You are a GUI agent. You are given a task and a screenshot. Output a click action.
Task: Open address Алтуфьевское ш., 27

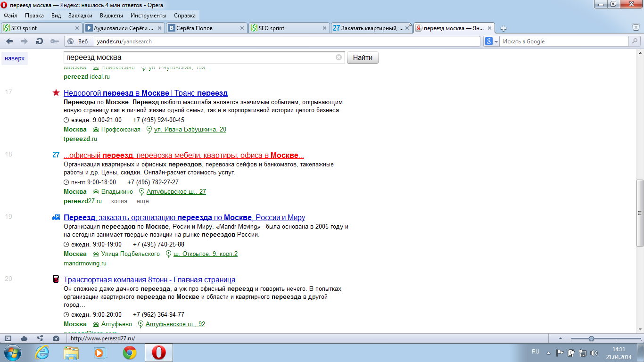176,191
